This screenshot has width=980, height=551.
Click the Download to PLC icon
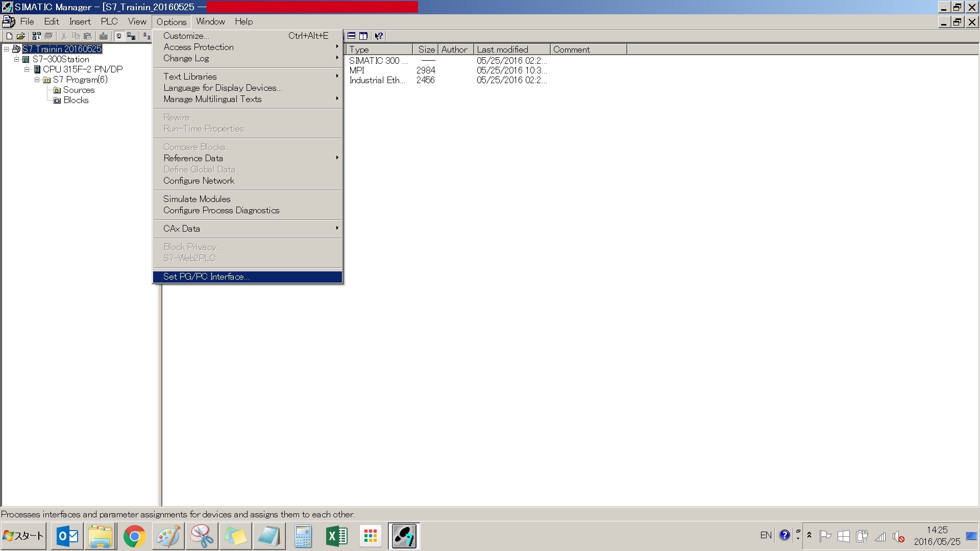coord(104,36)
